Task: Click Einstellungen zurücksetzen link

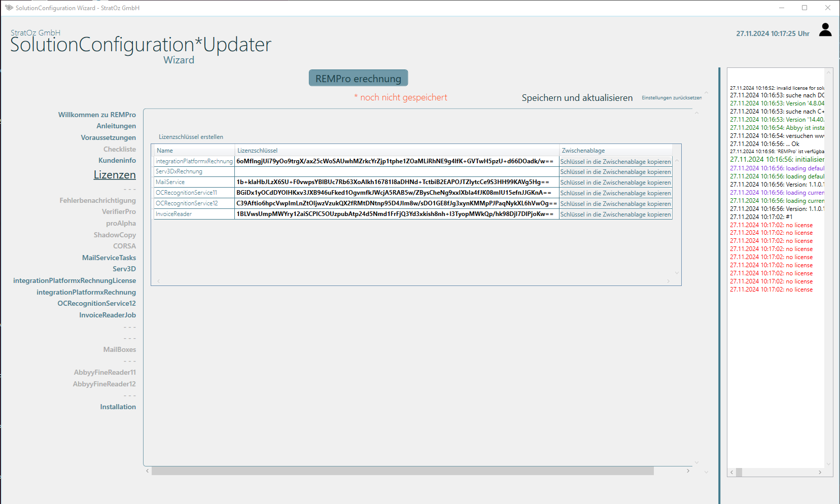Action: (672, 98)
